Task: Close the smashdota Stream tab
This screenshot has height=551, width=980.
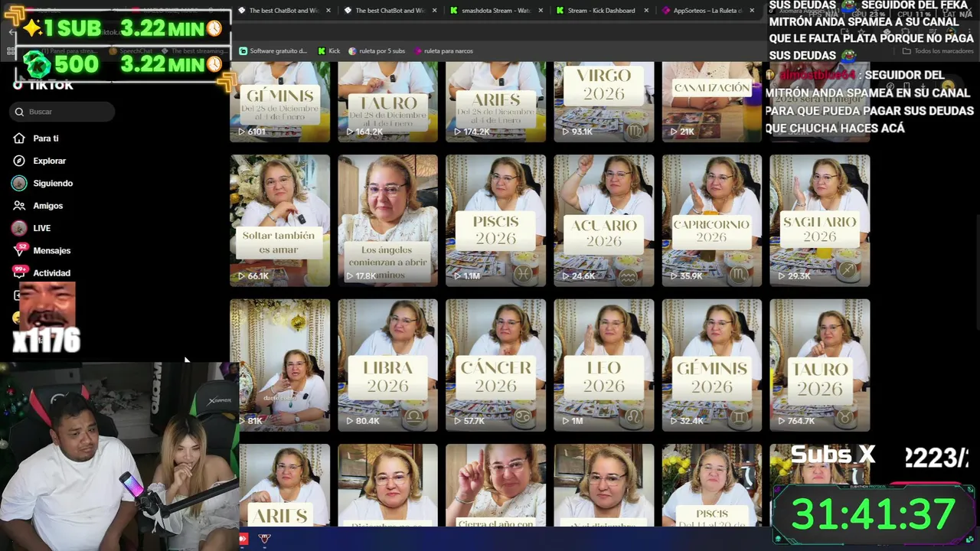Action: (541, 11)
